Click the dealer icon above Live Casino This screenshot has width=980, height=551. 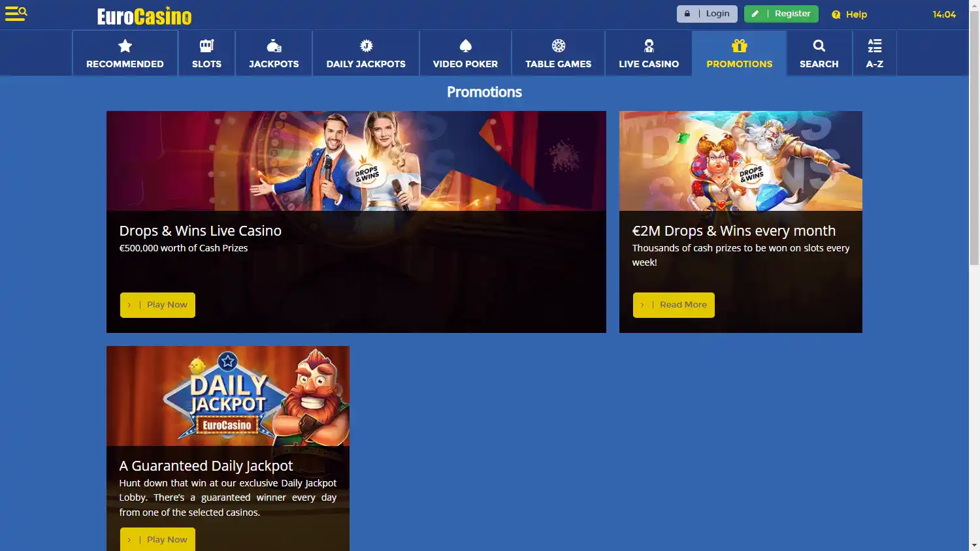pos(649,46)
